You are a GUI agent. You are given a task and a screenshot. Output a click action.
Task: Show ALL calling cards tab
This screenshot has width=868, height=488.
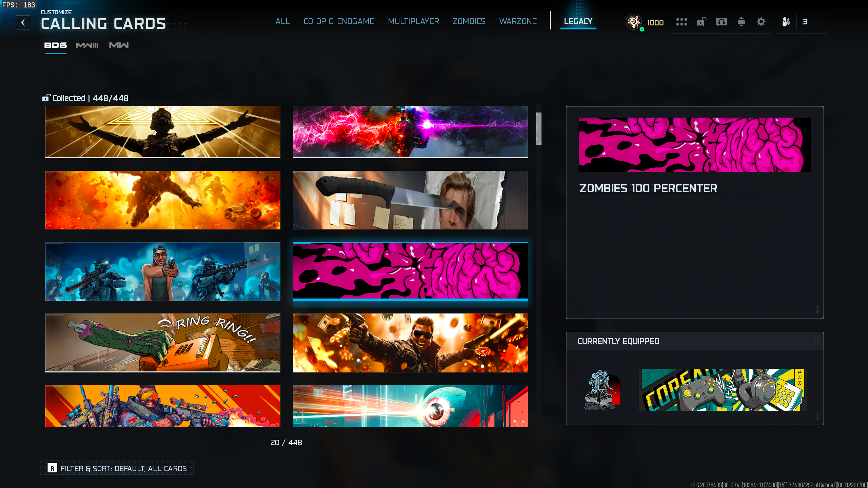tap(283, 21)
